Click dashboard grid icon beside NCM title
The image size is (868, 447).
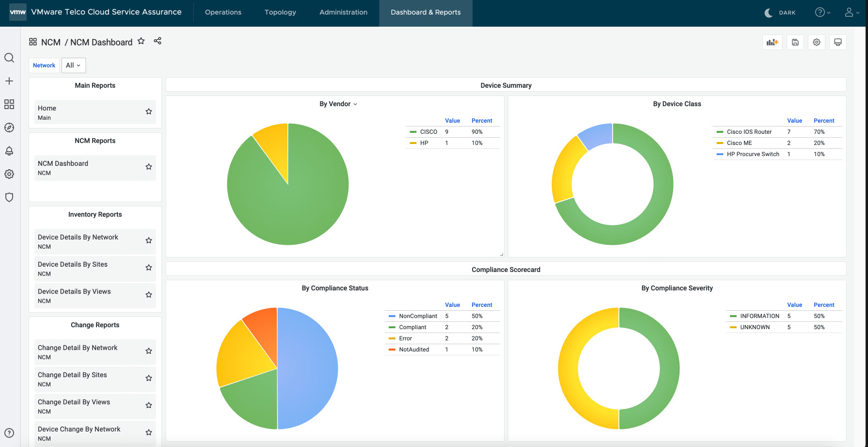point(33,42)
